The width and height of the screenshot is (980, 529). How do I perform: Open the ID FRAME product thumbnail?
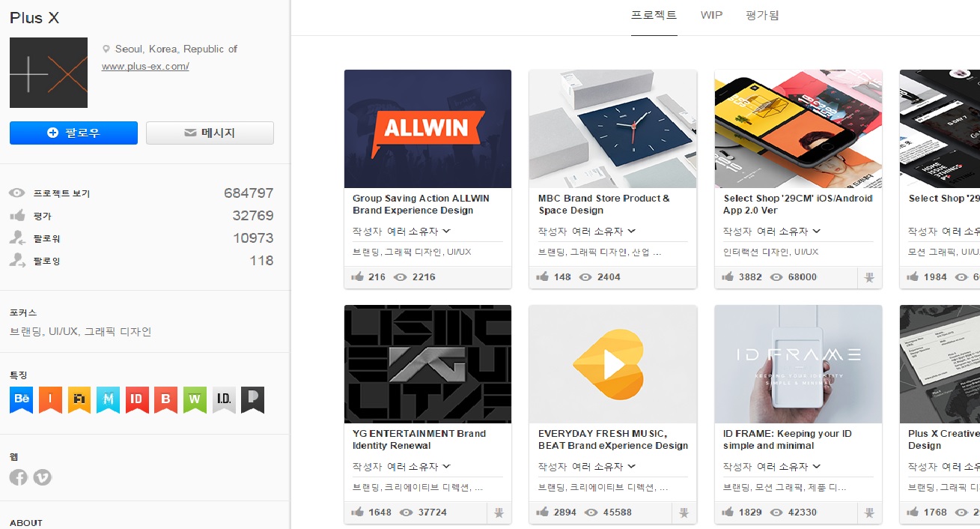(x=798, y=364)
